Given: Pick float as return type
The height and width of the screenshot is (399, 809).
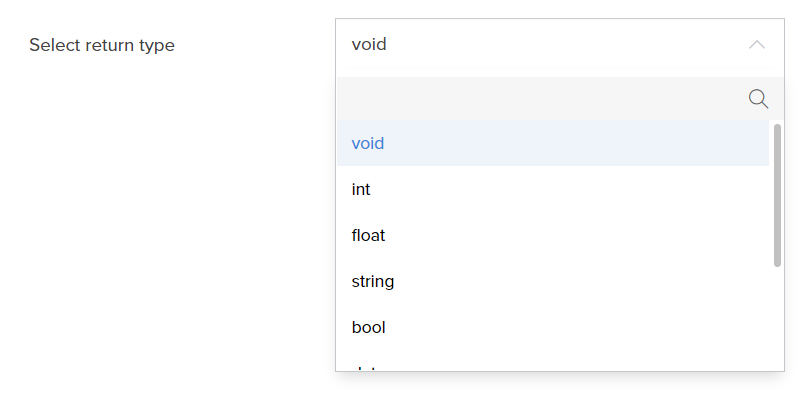Looking at the screenshot, I should coord(368,235).
